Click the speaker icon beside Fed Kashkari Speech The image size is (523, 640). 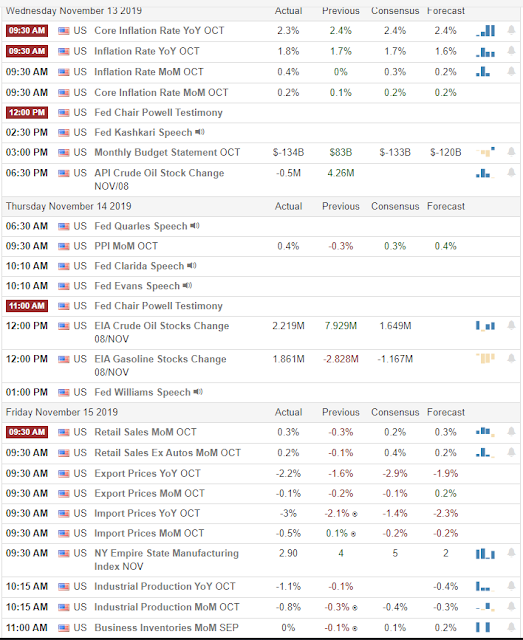(x=200, y=132)
